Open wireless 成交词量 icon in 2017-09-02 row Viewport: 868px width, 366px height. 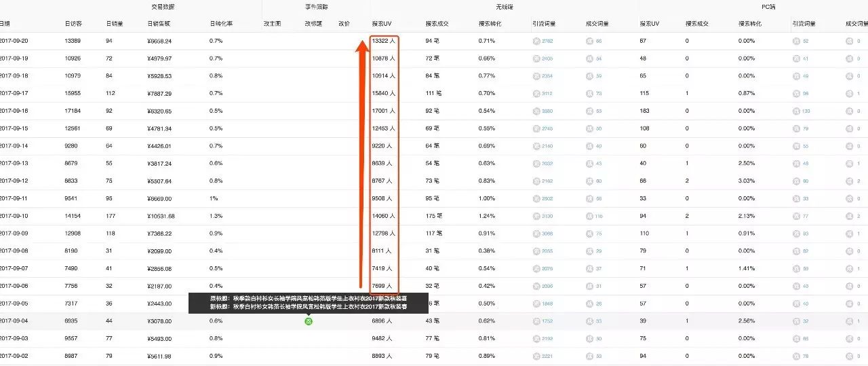pyautogui.click(x=589, y=356)
